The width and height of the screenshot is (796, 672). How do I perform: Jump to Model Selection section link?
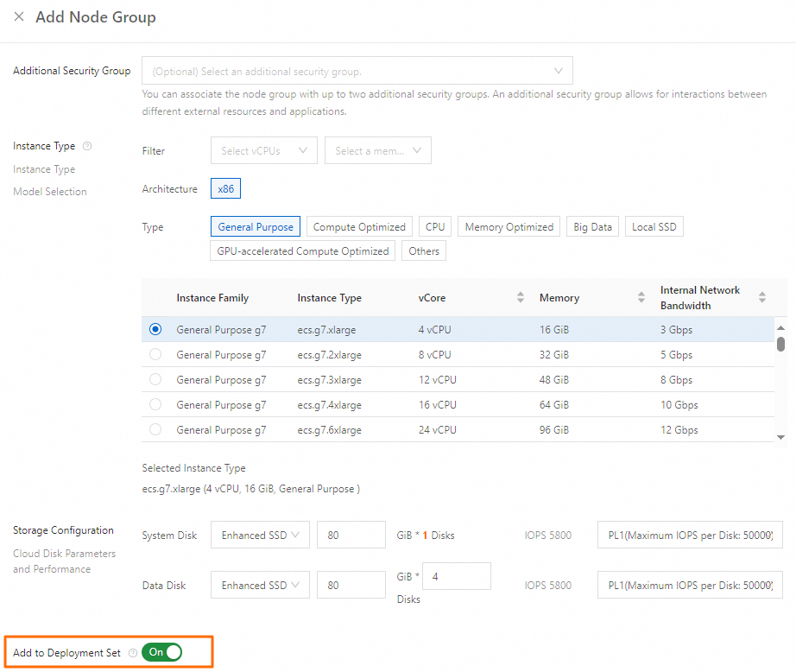click(50, 192)
